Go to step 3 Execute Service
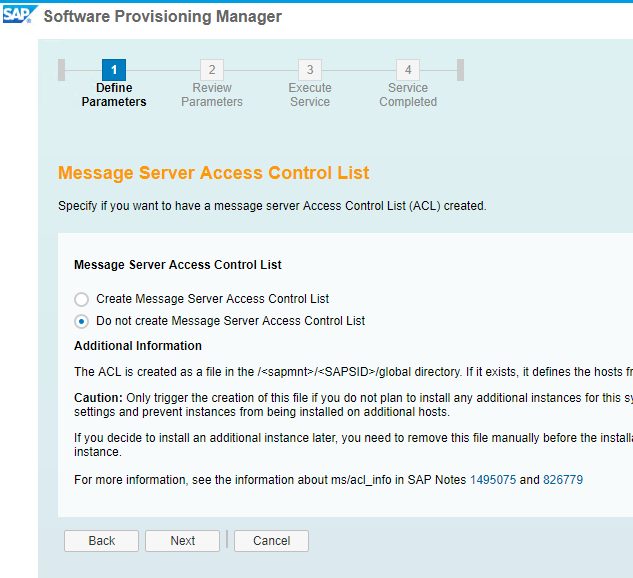Screen dimensions: 633x578 310,70
